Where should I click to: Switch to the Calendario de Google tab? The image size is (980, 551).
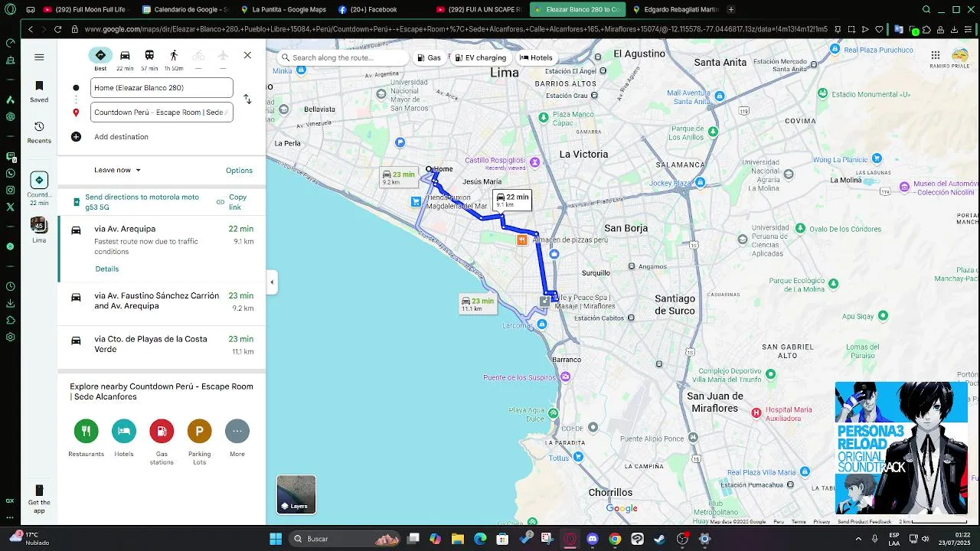point(185,9)
